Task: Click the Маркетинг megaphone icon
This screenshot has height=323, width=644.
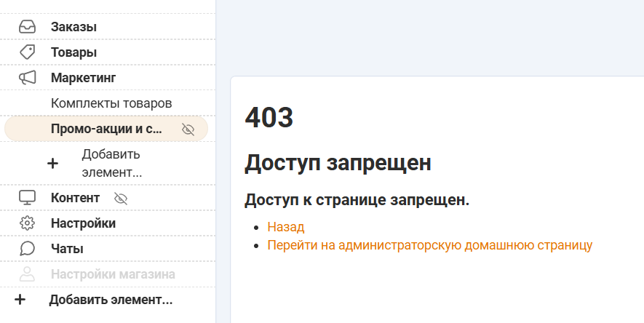Action: 27,78
